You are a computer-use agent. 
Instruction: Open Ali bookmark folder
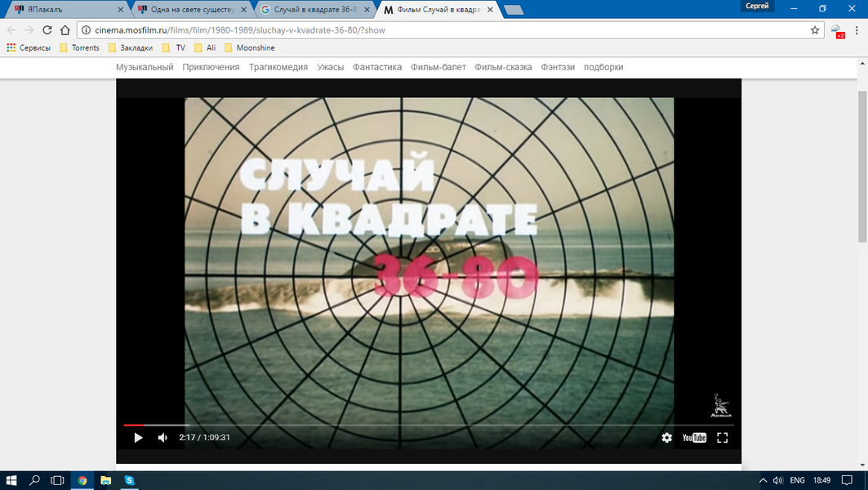[x=205, y=47]
